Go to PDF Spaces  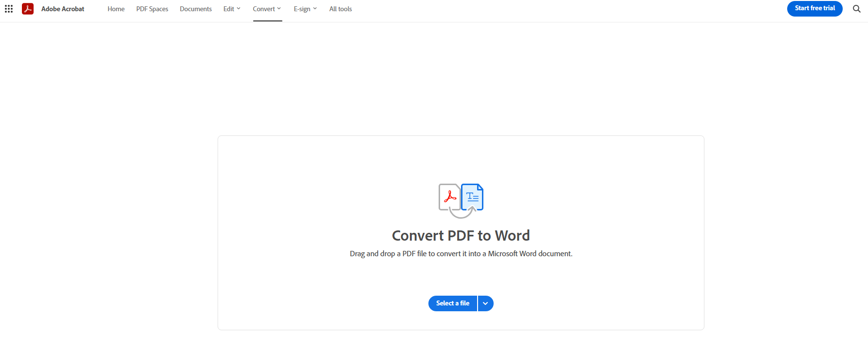tap(152, 9)
